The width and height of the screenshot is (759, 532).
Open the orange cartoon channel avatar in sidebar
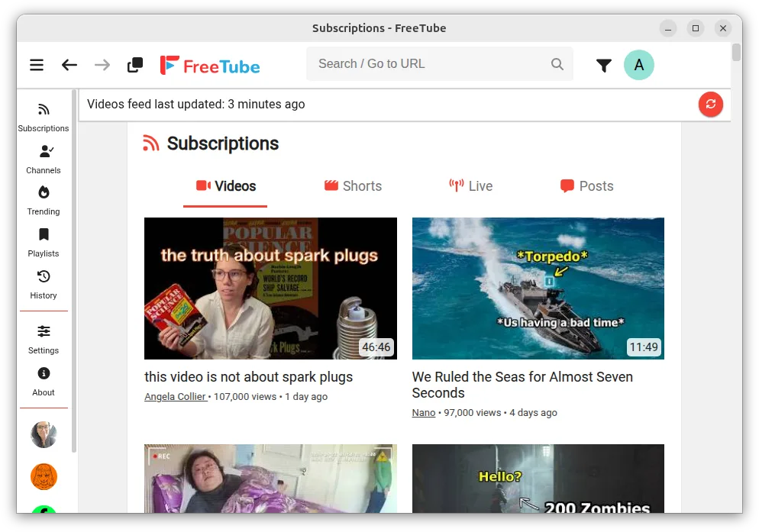click(x=44, y=476)
